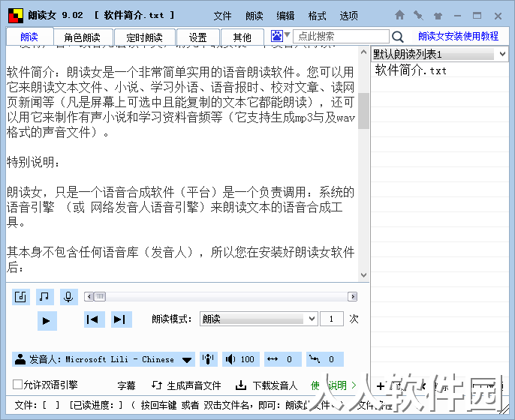Switch to the 设置 tab
This screenshot has height=420, width=515.
197,37
